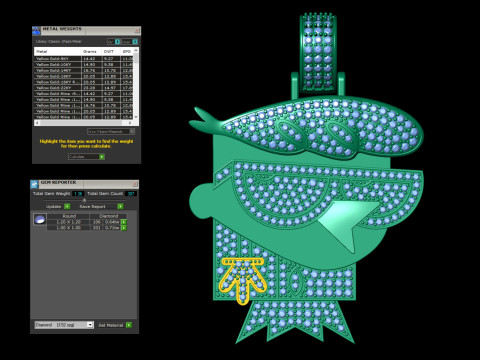This screenshot has width=480, height=360.
Task: Click the Gem Reporter panel icon
Action: point(35,184)
